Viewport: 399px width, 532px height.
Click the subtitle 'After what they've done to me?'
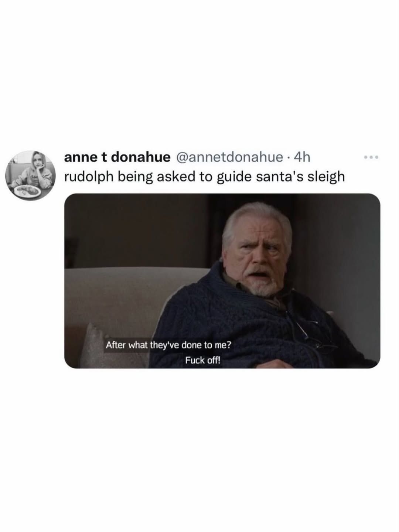pyautogui.click(x=168, y=345)
